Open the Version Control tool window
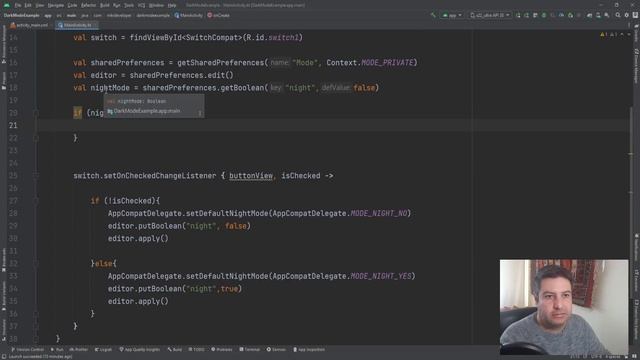The image size is (640, 360). pos(27,349)
